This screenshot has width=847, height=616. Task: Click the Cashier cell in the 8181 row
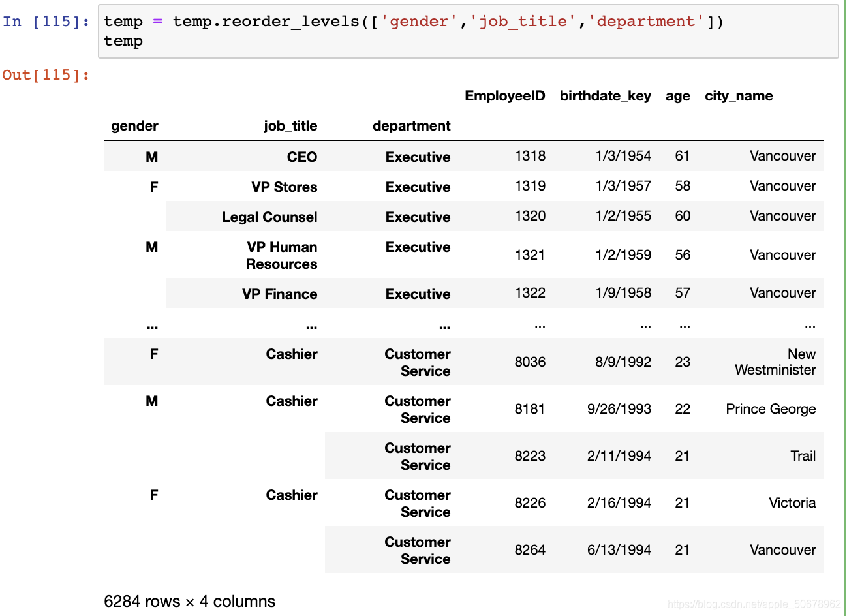click(x=292, y=401)
